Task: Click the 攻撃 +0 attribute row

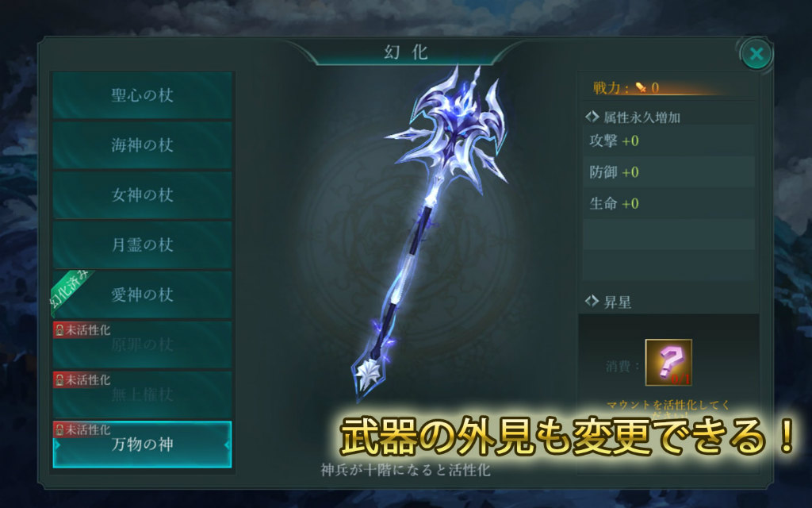Action: click(x=668, y=141)
